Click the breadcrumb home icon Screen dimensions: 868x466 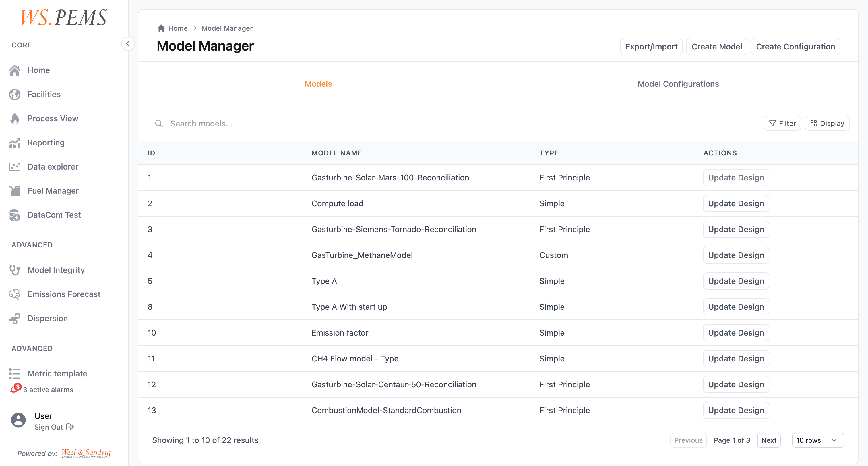pos(161,28)
